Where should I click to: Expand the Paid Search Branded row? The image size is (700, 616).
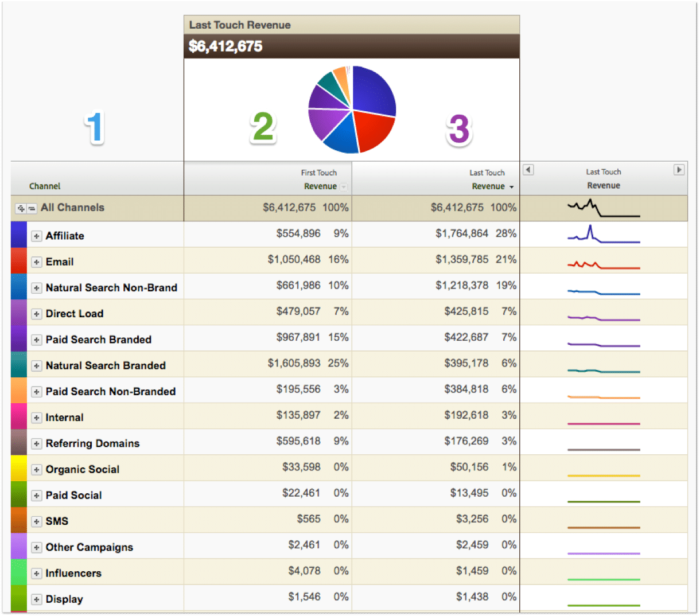click(37, 340)
